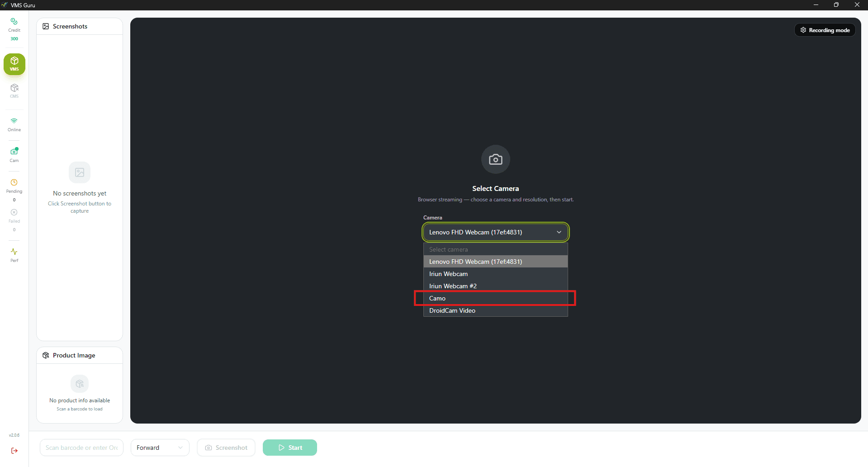Click the v2.0.6 version label
Screen dimensions: 868x467
pyautogui.click(x=14, y=435)
